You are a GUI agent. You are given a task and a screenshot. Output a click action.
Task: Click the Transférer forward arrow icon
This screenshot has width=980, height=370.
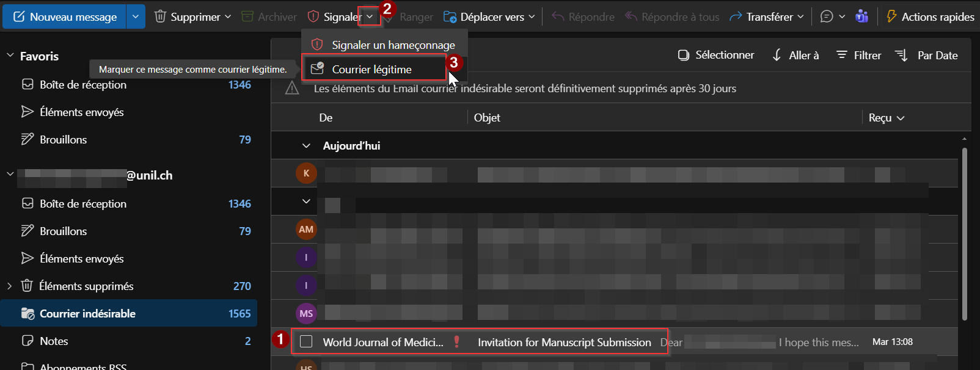[x=736, y=16]
